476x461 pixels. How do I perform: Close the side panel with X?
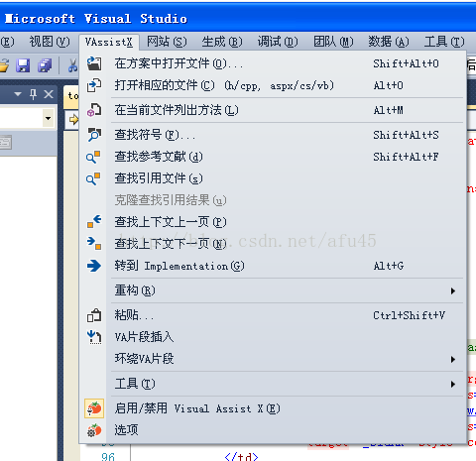click(x=49, y=94)
